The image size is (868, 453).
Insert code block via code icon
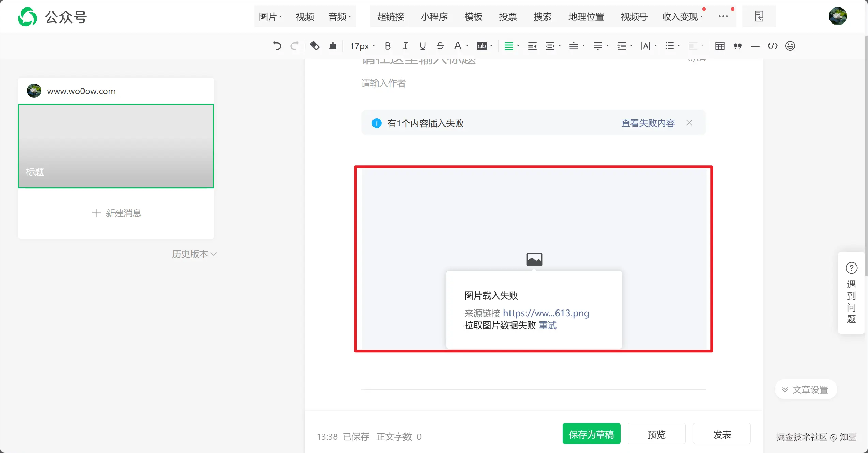point(773,46)
